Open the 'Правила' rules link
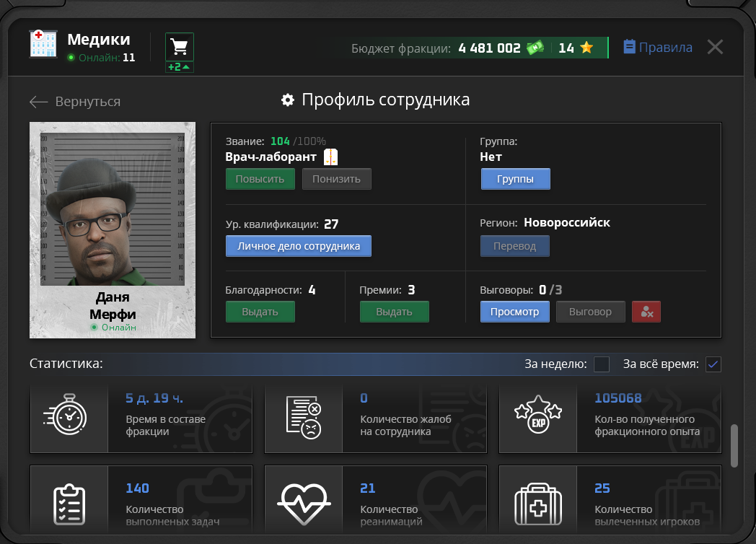 [x=657, y=48]
